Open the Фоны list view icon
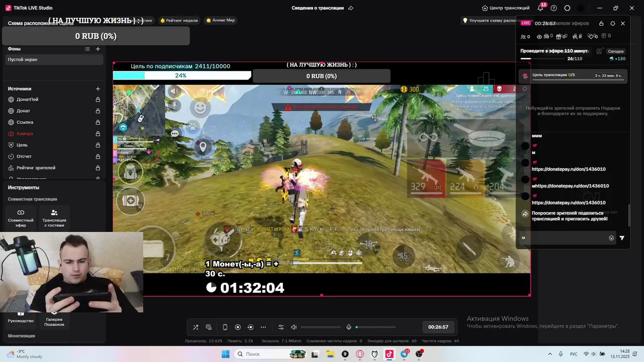644x362 pixels. tap(87, 49)
